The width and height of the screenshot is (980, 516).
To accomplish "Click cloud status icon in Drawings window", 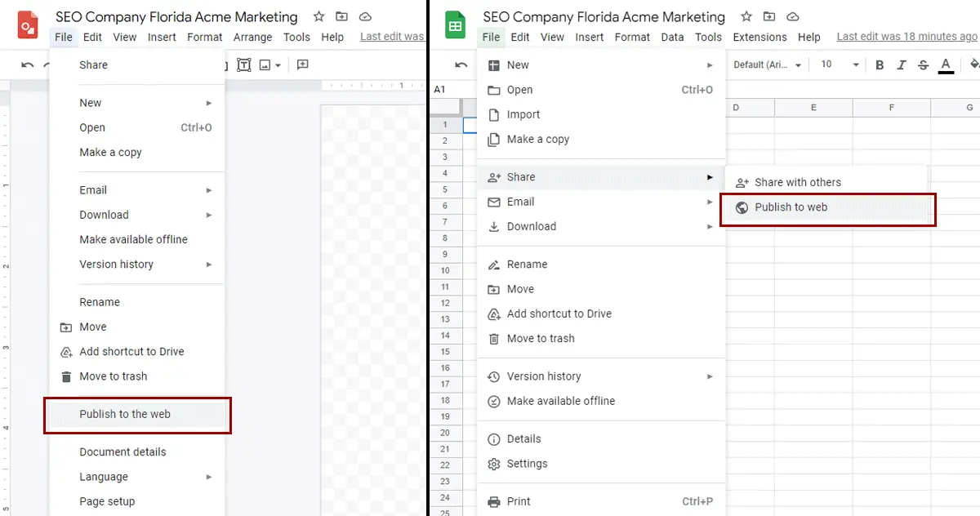I will tap(365, 16).
